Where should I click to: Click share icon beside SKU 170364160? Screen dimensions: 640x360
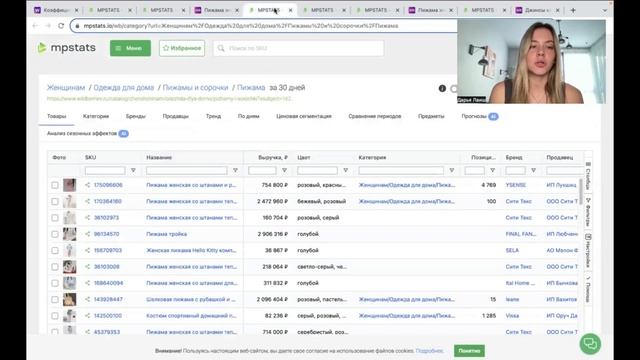[x=87, y=201]
